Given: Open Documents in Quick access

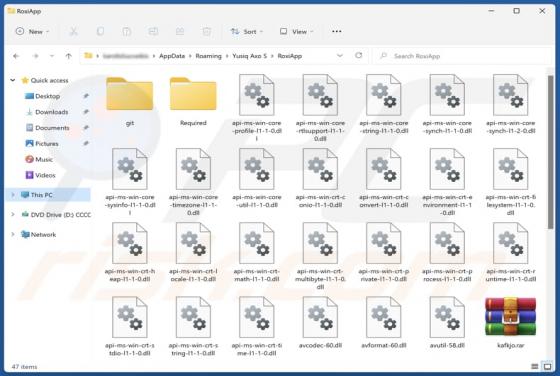Looking at the screenshot, I should 52,127.
